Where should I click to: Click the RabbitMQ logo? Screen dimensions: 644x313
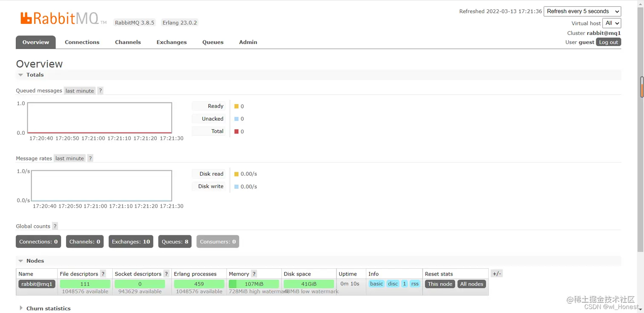coord(63,18)
